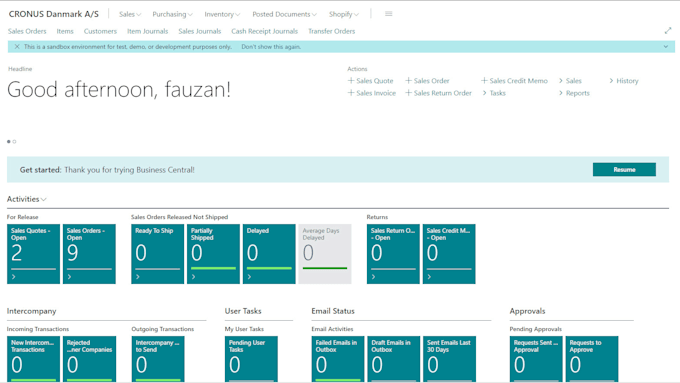Create a new Sales Invoice

[372, 93]
